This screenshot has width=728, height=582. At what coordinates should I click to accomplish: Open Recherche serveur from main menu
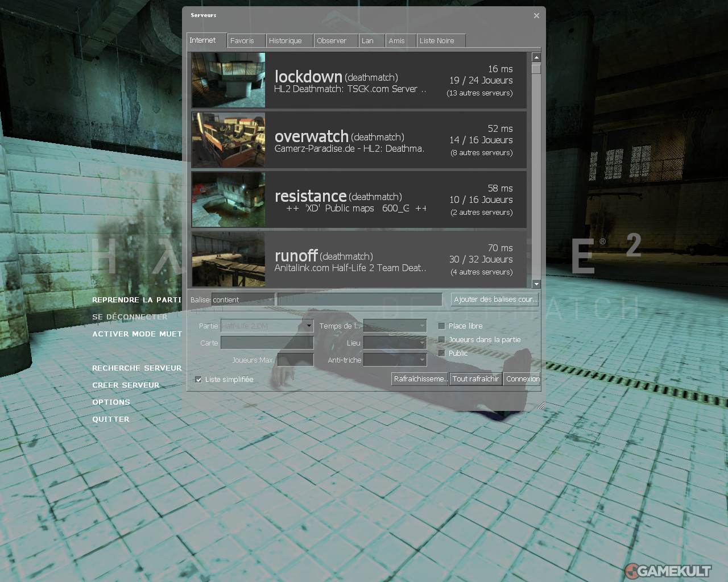click(x=137, y=368)
